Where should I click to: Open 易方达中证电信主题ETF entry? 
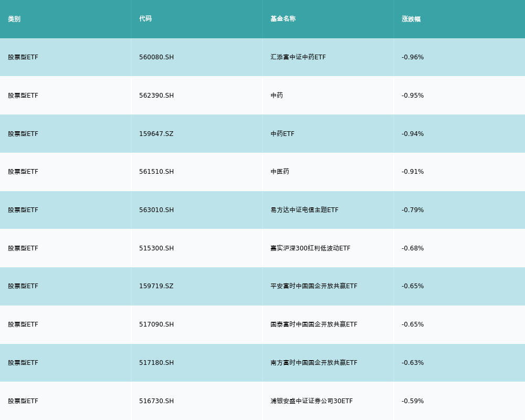(304, 210)
